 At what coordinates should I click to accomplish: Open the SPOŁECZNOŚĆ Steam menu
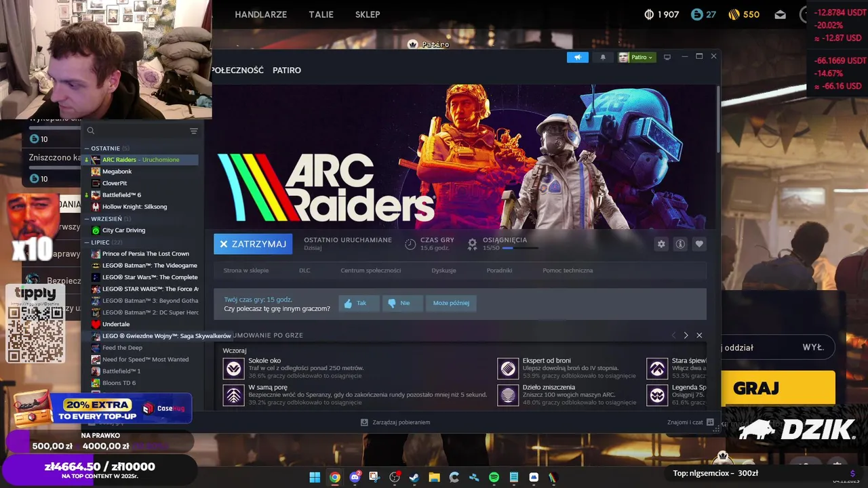[237, 70]
